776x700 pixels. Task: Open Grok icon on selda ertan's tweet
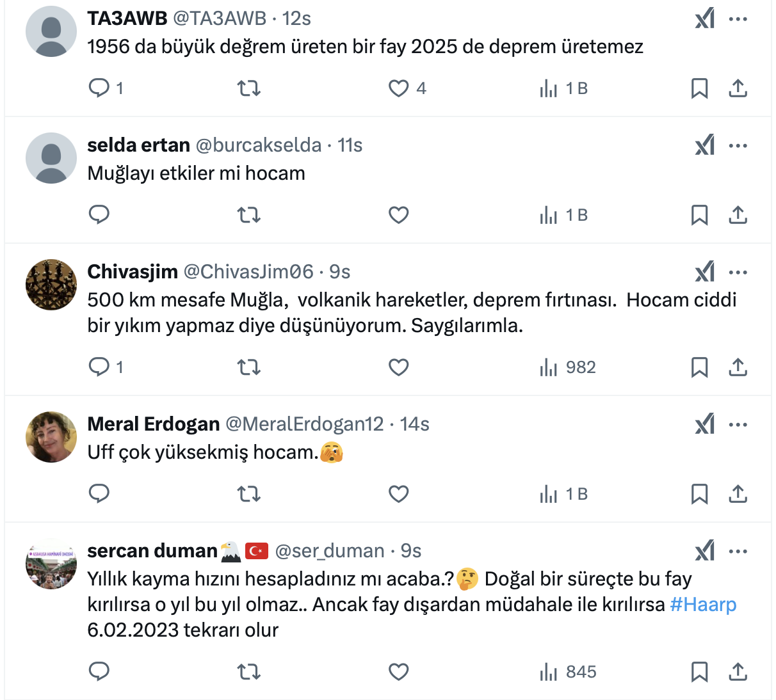(704, 146)
